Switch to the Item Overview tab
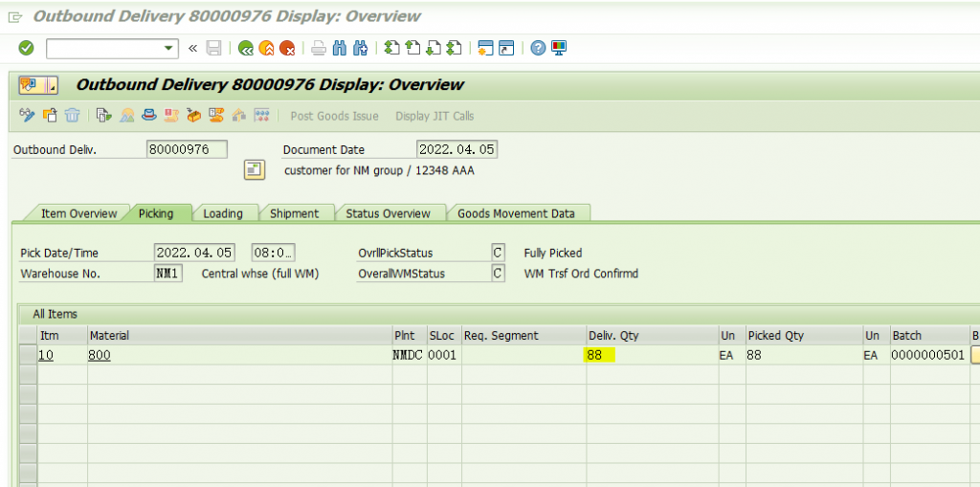 tap(78, 213)
